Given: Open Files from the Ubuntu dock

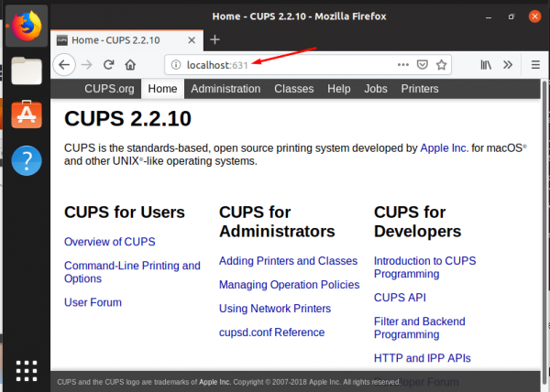Looking at the screenshot, I should [x=27, y=71].
